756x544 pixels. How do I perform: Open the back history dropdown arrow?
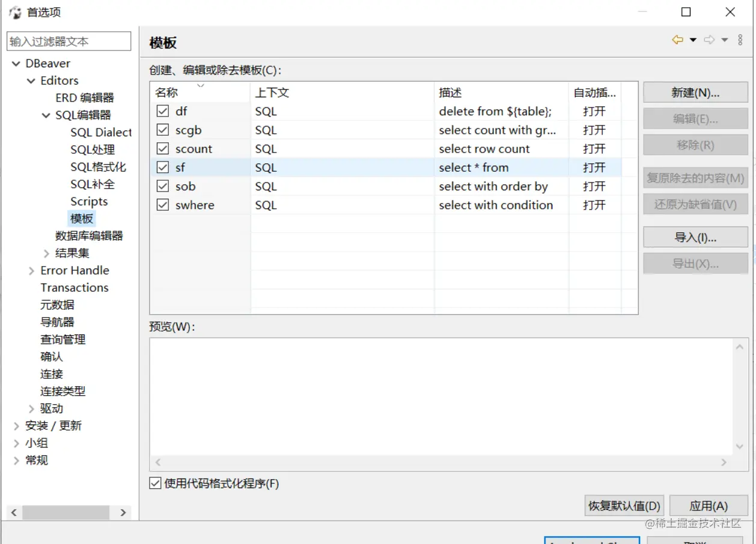pos(693,40)
